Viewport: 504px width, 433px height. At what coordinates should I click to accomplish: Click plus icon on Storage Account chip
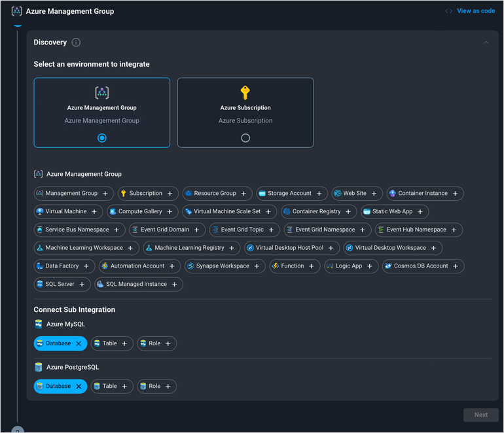pyautogui.click(x=319, y=194)
